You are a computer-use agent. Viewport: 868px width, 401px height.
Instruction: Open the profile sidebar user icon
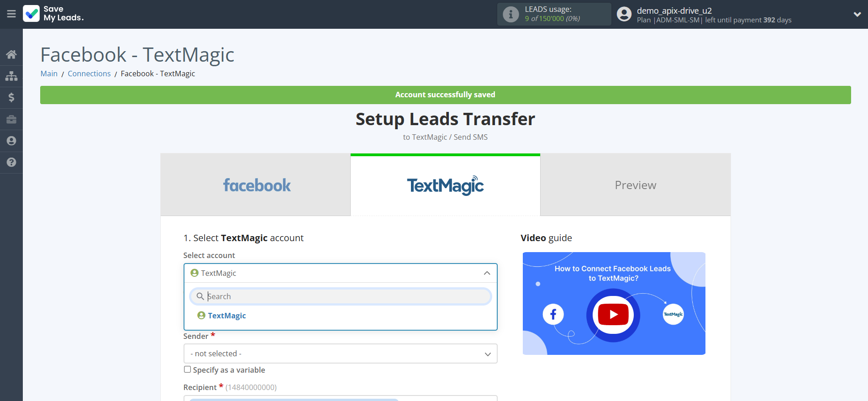[11, 141]
